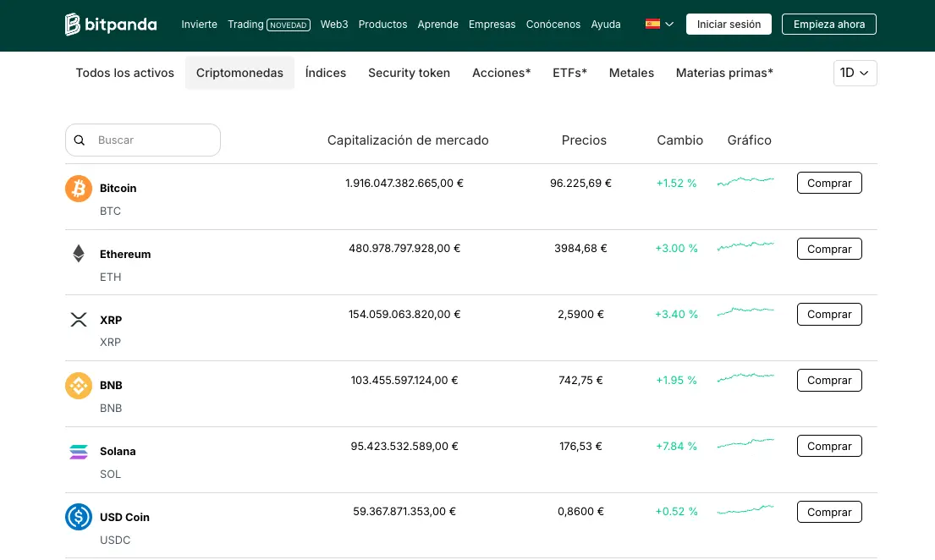This screenshot has width=935, height=560.
Task: Click Comprar for XRP
Action: click(829, 315)
